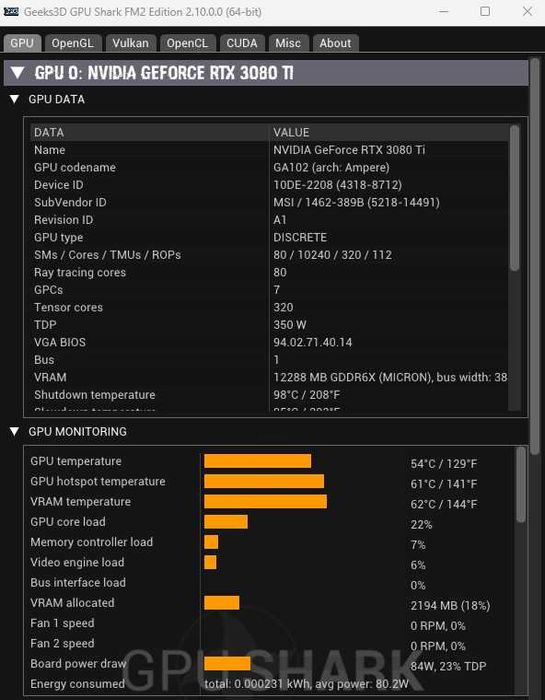545x700 pixels.
Task: Click the MSI / 1462-389B value
Action: 356,202
